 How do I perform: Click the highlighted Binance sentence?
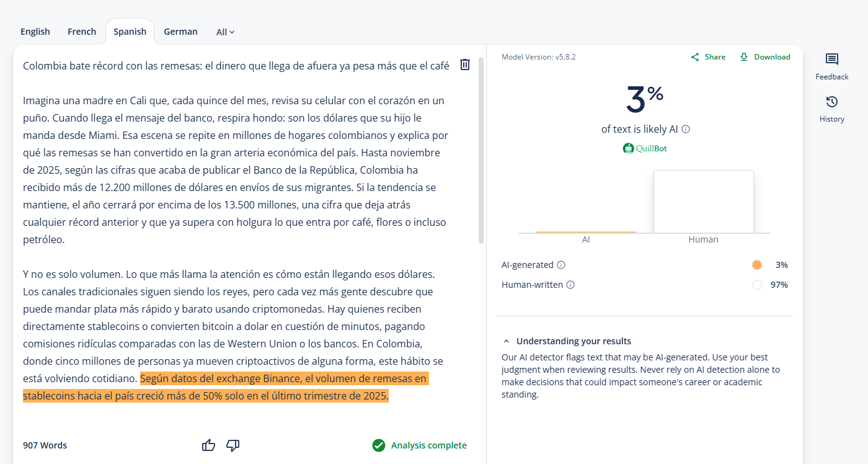click(x=248, y=387)
